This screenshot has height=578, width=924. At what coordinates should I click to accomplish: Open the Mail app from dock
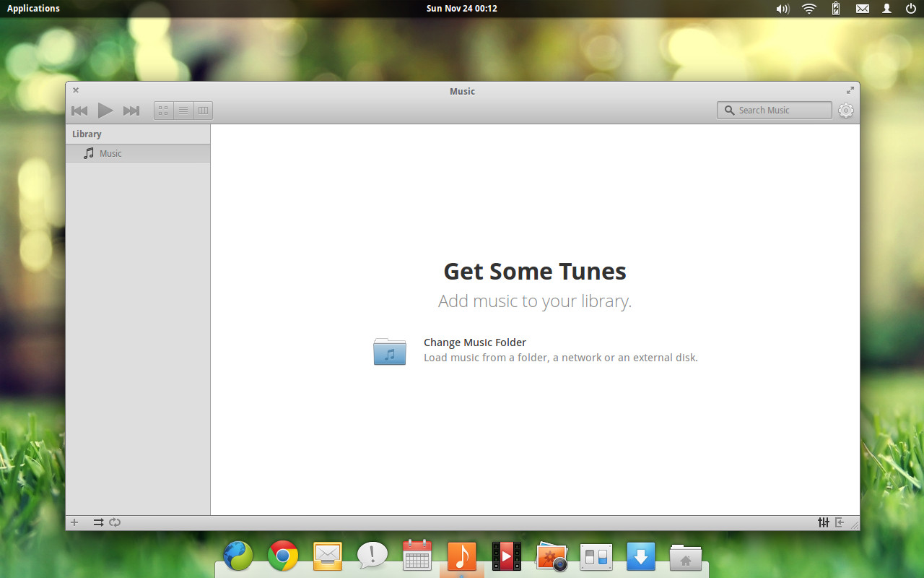[x=328, y=555]
